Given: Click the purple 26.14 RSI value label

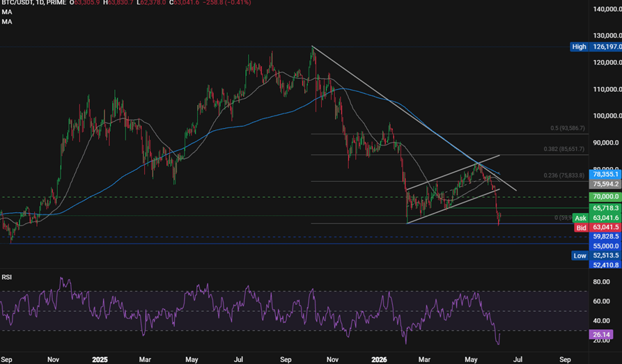Looking at the screenshot, I should pyautogui.click(x=601, y=335).
